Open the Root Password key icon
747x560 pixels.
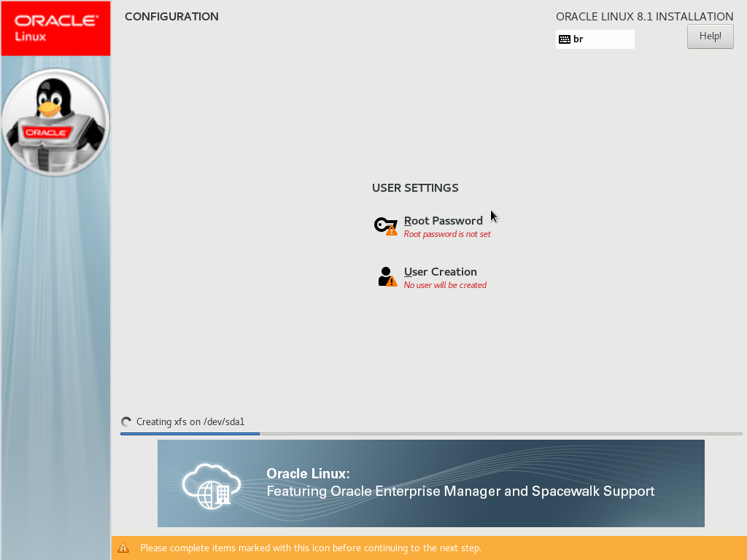pyautogui.click(x=385, y=226)
